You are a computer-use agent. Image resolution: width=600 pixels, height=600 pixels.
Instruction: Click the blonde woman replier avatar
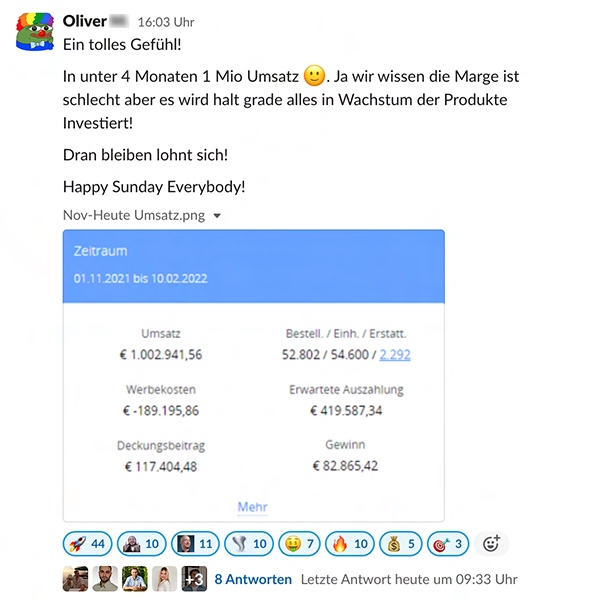point(165,579)
